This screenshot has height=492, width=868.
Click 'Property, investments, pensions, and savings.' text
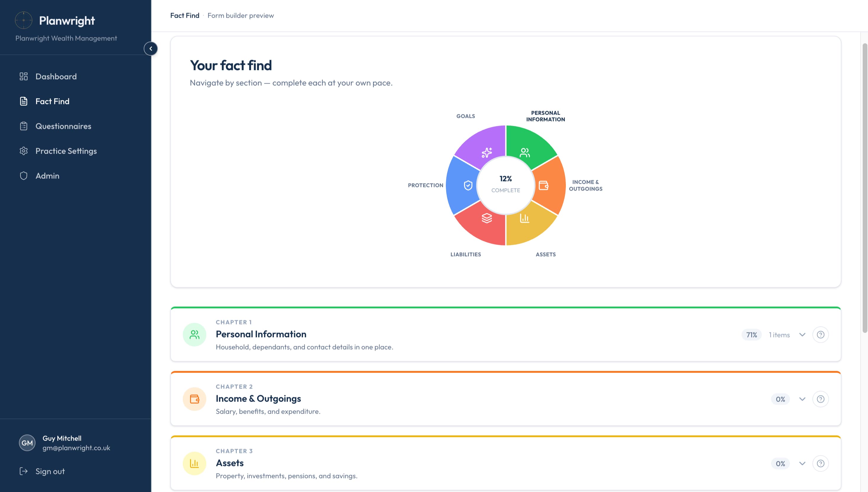pos(287,476)
